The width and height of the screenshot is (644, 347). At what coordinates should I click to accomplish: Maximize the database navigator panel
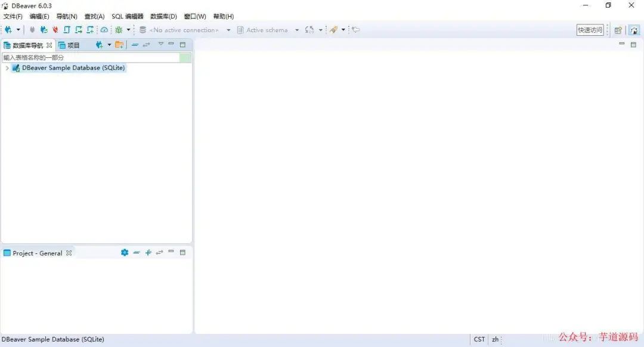click(x=183, y=45)
